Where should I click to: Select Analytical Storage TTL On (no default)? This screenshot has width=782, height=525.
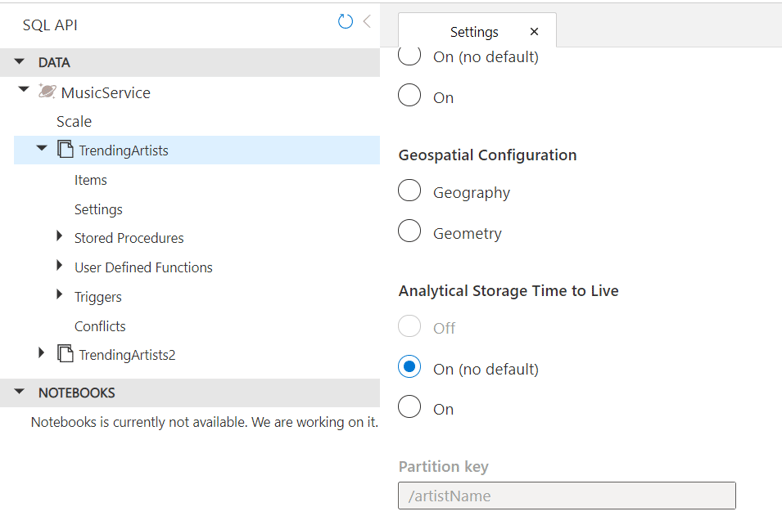pyautogui.click(x=409, y=368)
